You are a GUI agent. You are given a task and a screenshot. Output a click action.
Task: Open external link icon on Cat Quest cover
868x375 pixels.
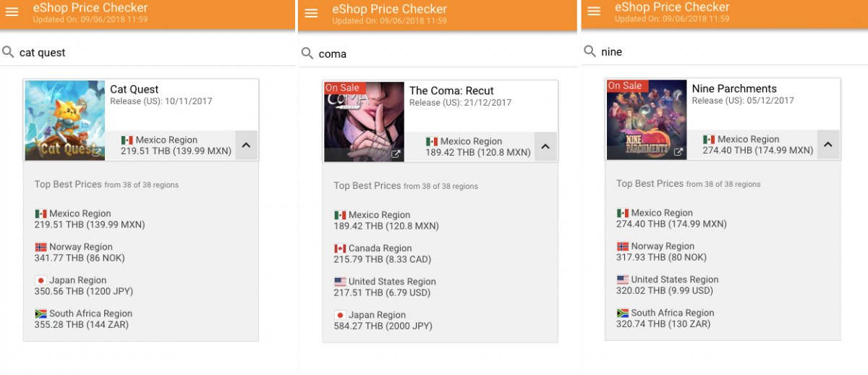(96, 152)
